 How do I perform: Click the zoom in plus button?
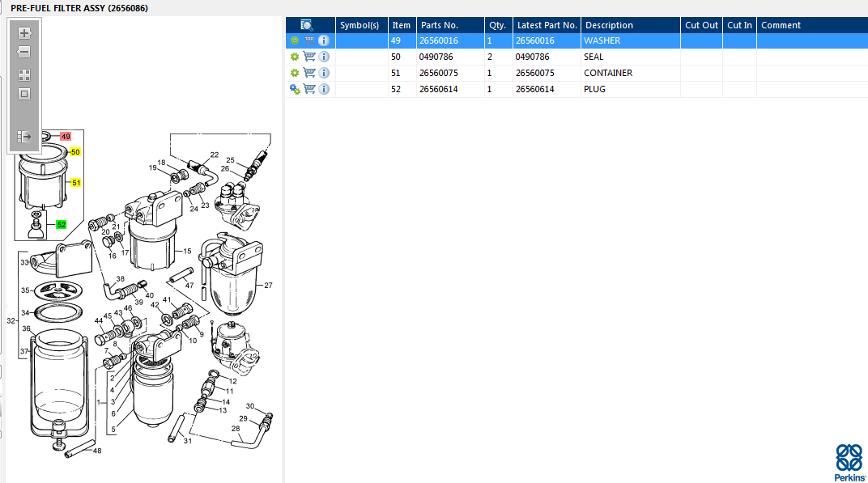24,33
